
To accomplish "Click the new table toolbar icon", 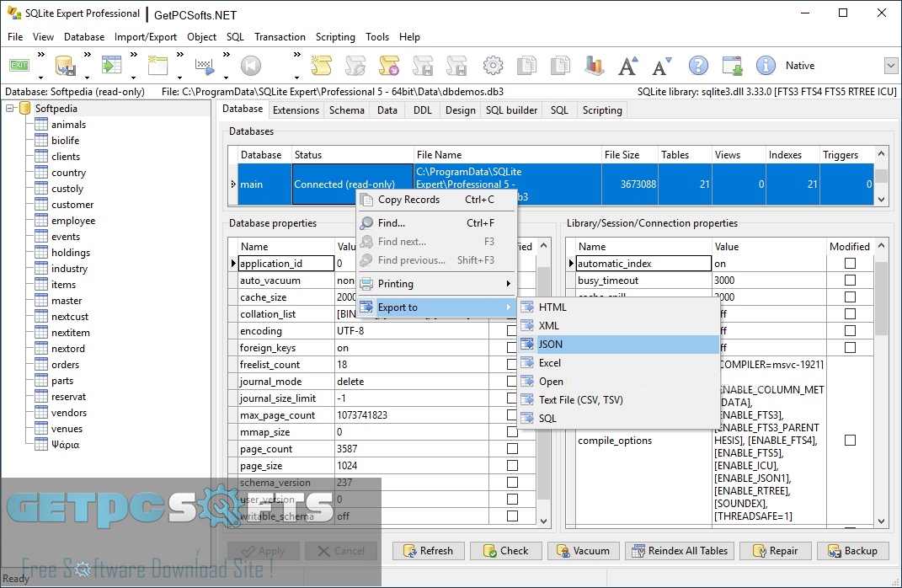I will pyautogui.click(x=157, y=65).
